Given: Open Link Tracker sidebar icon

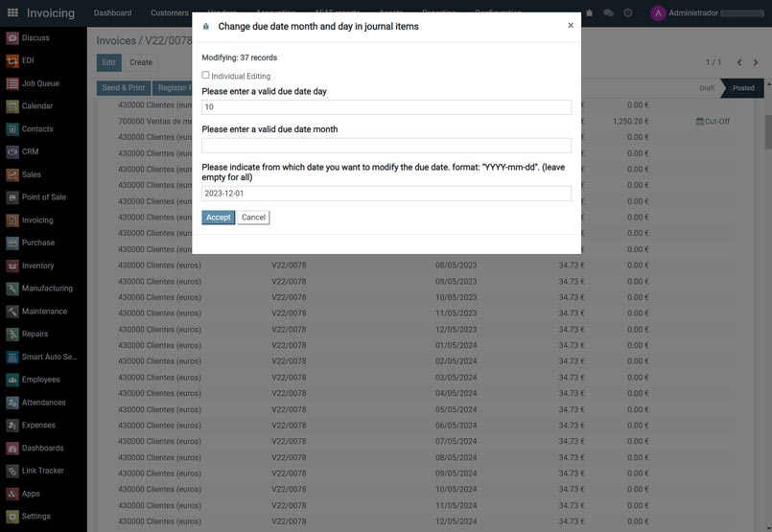Looking at the screenshot, I should click(12, 471).
